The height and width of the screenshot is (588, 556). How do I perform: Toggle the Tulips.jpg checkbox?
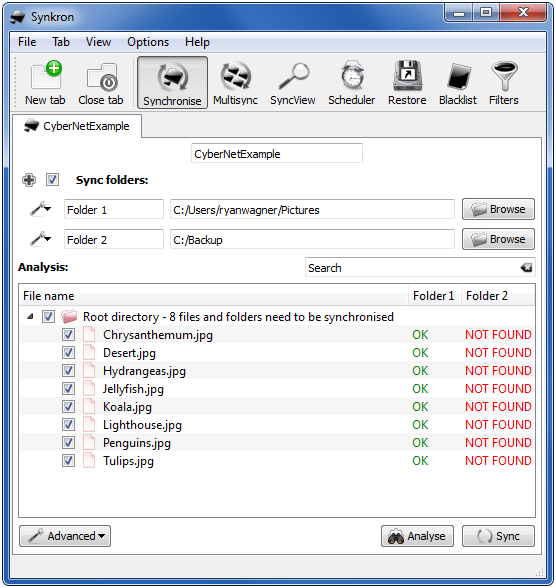[68, 460]
